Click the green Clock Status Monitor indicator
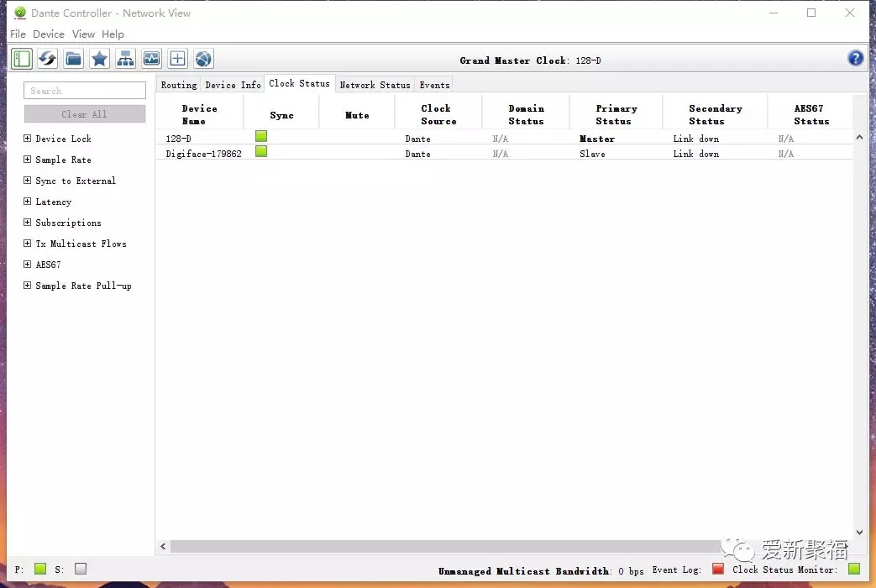 [x=853, y=569]
